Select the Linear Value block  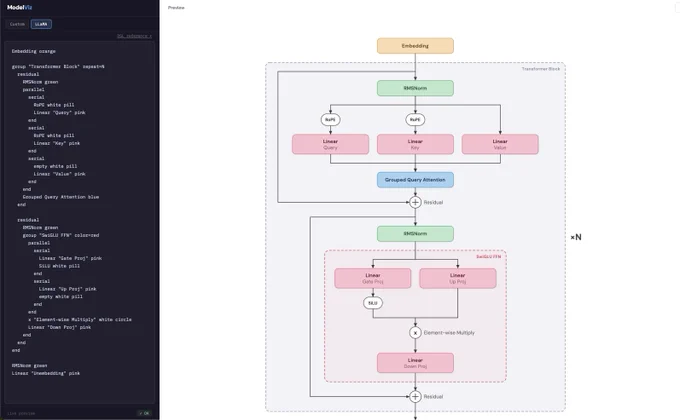click(x=500, y=144)
